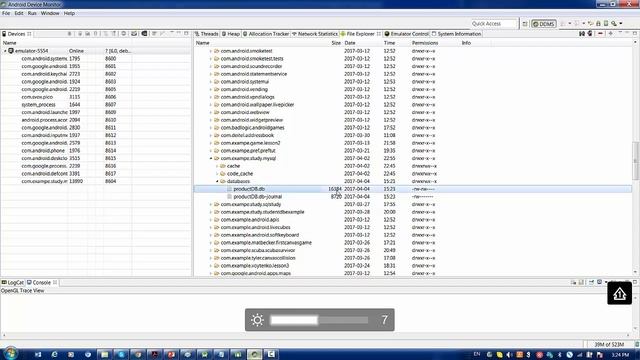Click the volume speaker tray icon
The width and height of the screenshot is (640, 360).
pyautogui.click(x=509, y=355)
